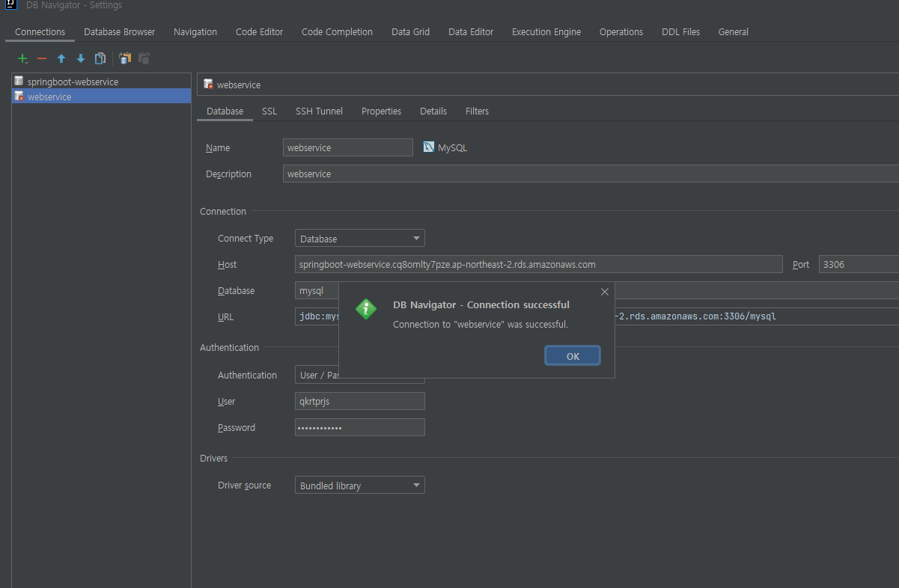Screen dimensions: 899x588
Task: Open the Filters sub-tab
Action: pos(477,111)
